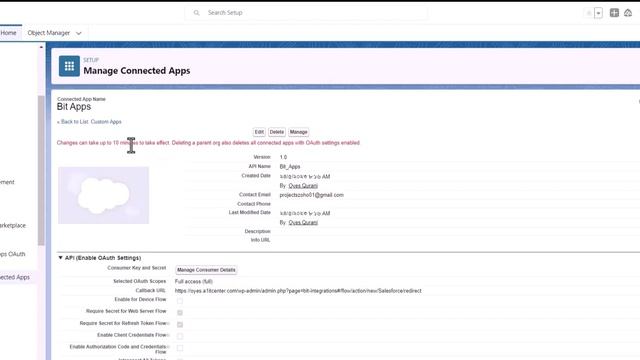Click the Bit Apps heading text
This screenshot has height=360, width=640.
tap(74, 107)
